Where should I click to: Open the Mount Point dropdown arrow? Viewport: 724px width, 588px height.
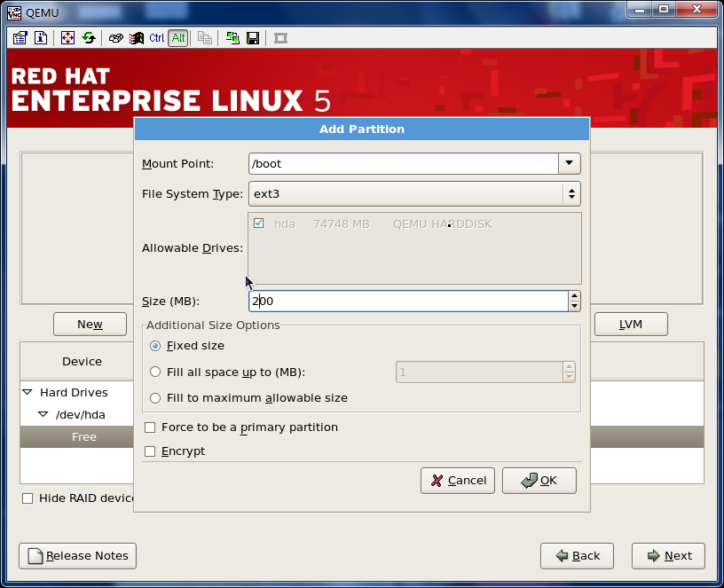pyautogui.click(x=569, y=163)
